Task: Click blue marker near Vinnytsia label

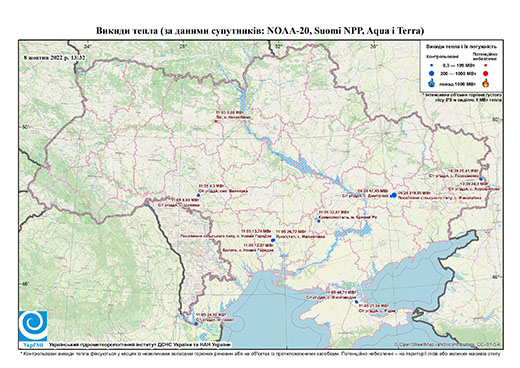Action: click(x=198, y=195)
